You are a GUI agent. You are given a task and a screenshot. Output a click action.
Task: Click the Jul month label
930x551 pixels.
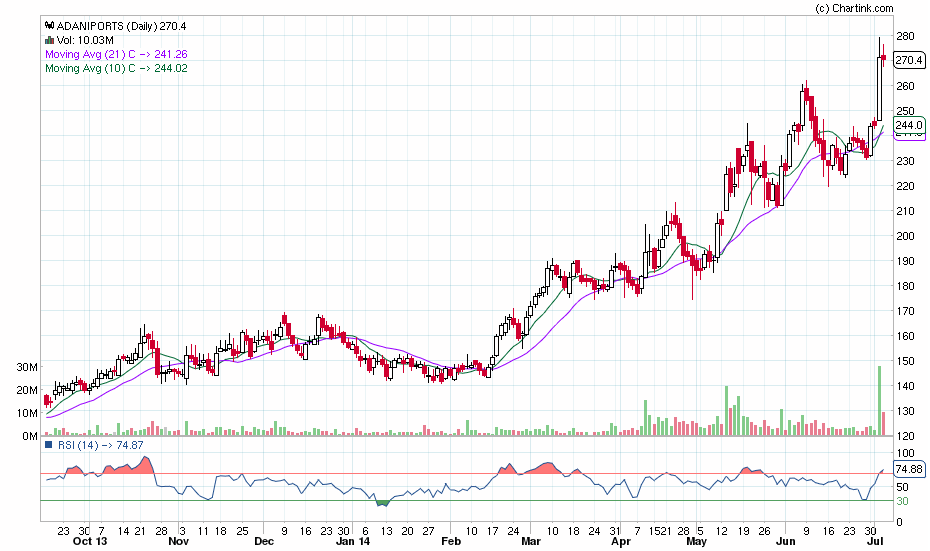tap(875, 541)
